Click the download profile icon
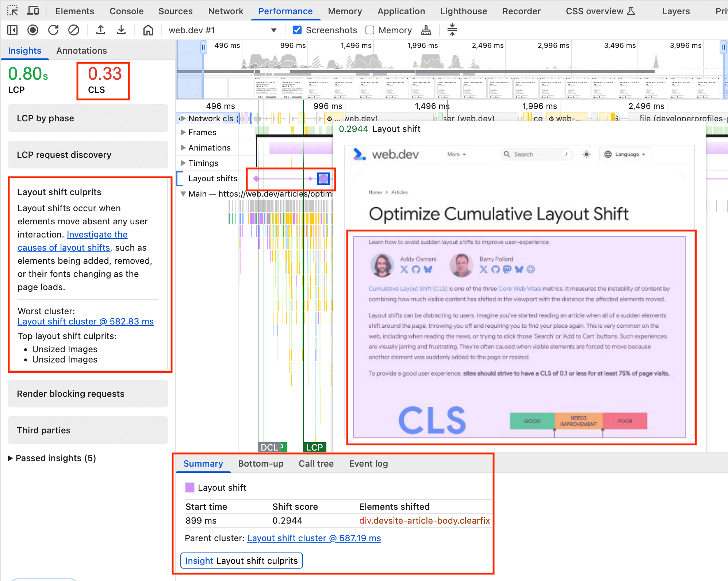The image size is (728, 581). pyautogui.click(x=122, y=29)
